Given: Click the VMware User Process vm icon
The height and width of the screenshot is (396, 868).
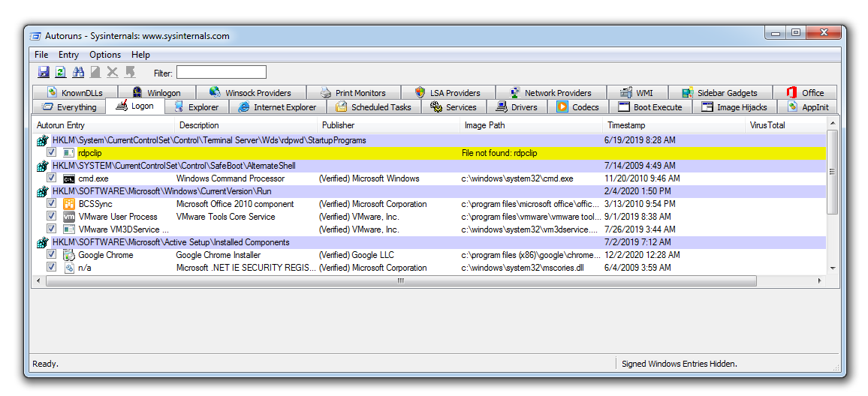Looking at the screenshot, I should tap(68, 217).
